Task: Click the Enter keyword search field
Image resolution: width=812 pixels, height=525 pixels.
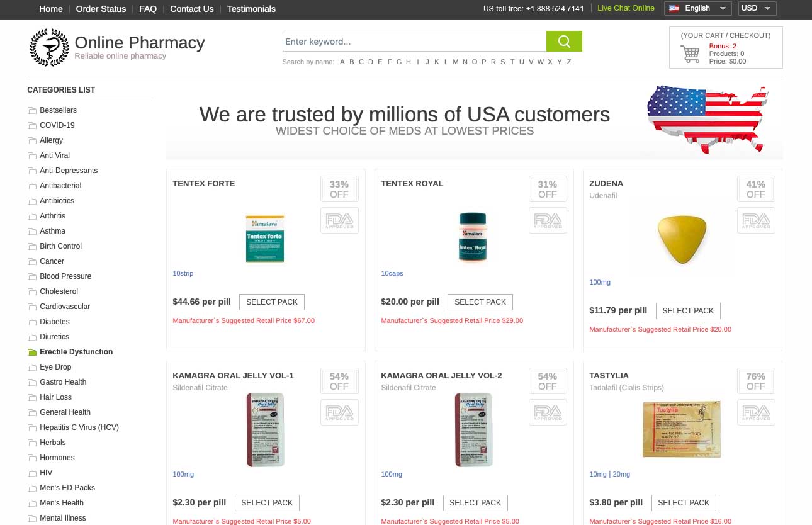Action: pos(414,42)
